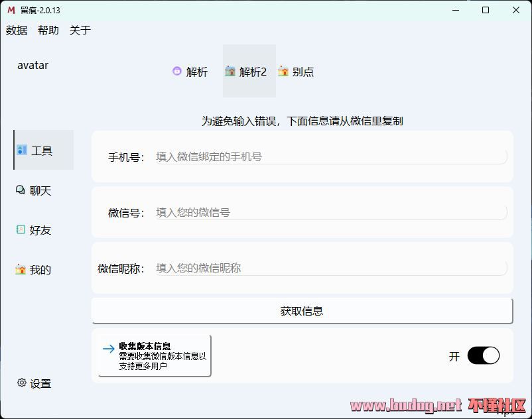Turn off the 开 toggle switch
532x419 pixels.
click(x=483, y=355)
